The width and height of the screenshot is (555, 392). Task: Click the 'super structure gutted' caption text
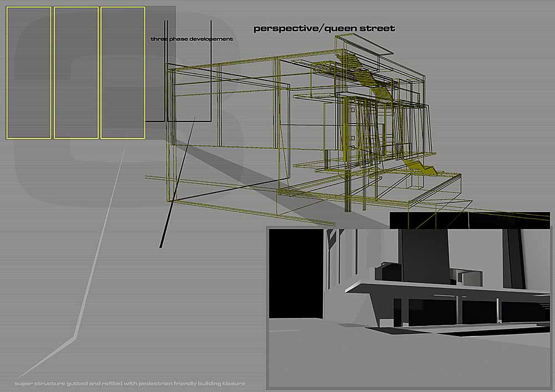click(130, 383)
